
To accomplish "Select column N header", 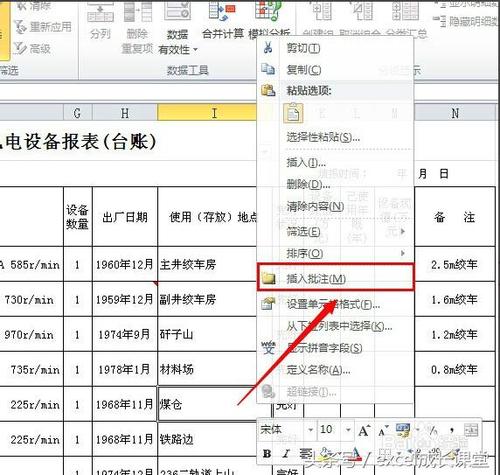I will (455, 113).
